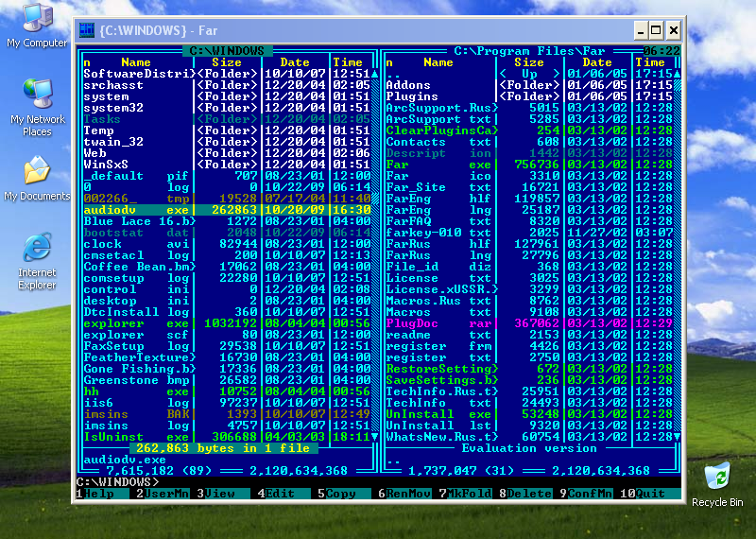
Task: Select the clock avi file
Action: [227, 244]
